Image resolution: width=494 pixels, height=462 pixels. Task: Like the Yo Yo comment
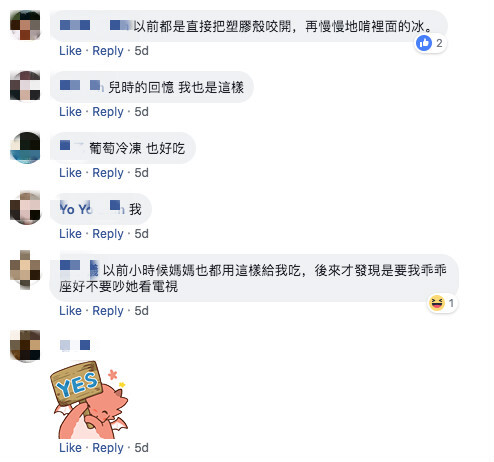70,234
